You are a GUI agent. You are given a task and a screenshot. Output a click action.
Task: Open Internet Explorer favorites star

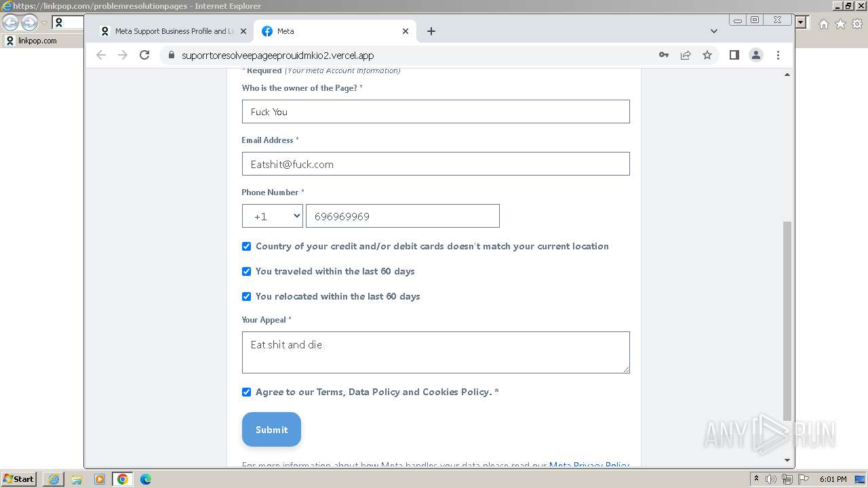click(x=840, y=24)
